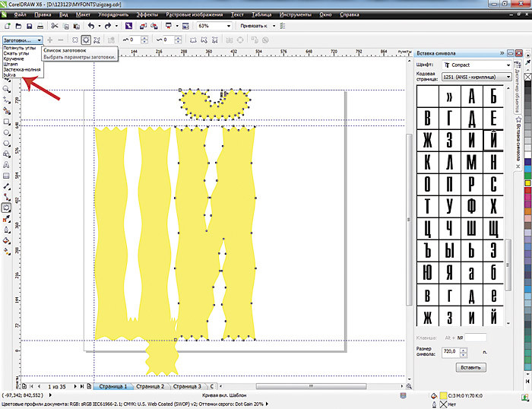Click the Alt key code input field

pyautogui.click(x=475, y=338)
